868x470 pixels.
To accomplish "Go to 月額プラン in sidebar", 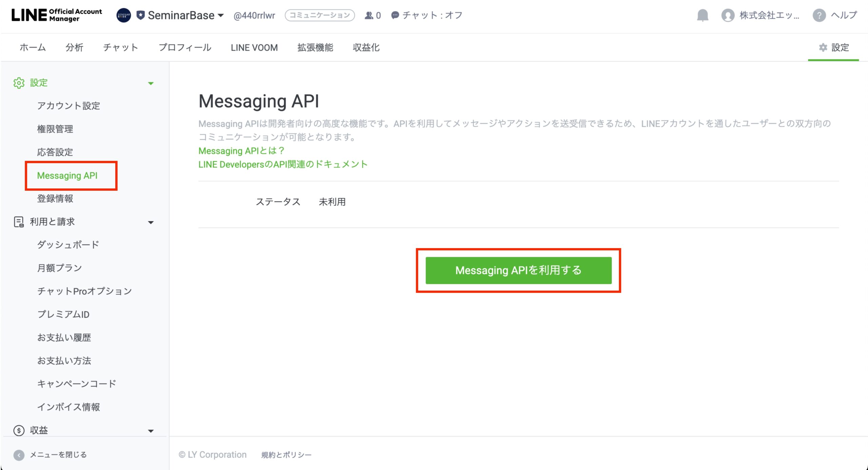I will 59,268.
